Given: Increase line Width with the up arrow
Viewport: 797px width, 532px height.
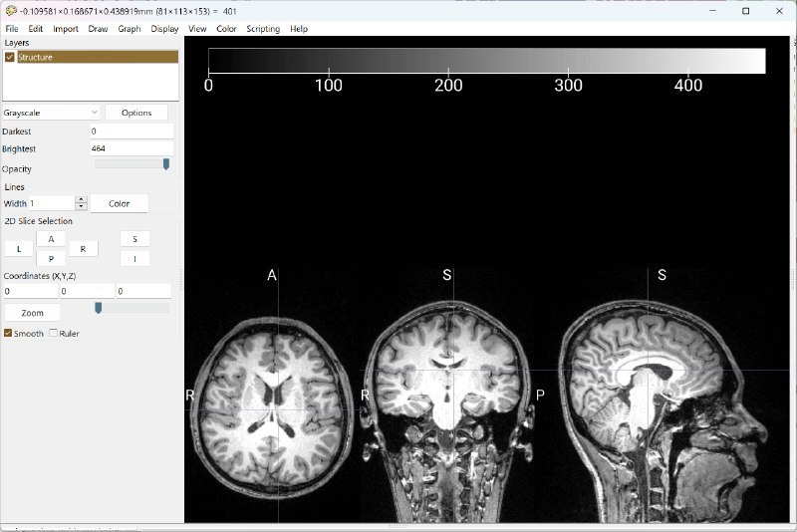Looking at the screenshot, I should coord(82,199).
